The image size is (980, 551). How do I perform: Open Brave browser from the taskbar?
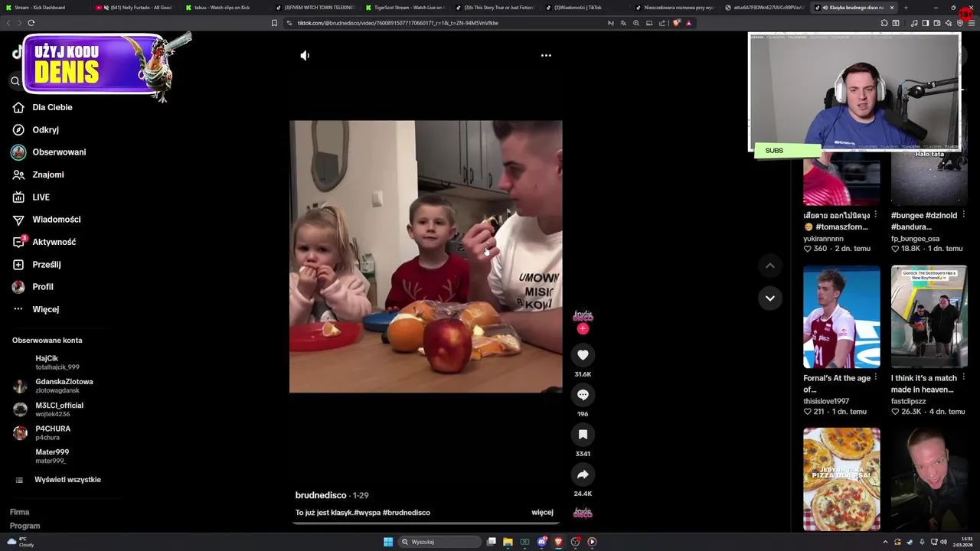click(558, 542)
